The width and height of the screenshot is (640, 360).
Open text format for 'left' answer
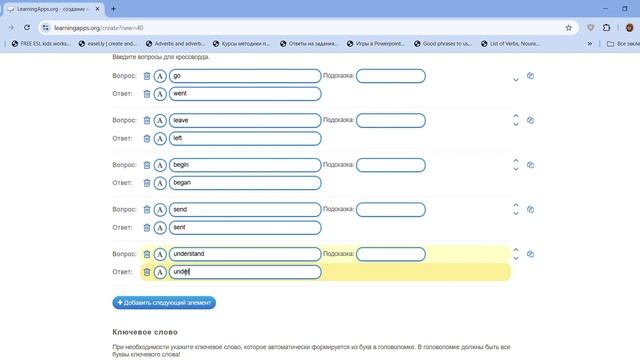[160, 138]
